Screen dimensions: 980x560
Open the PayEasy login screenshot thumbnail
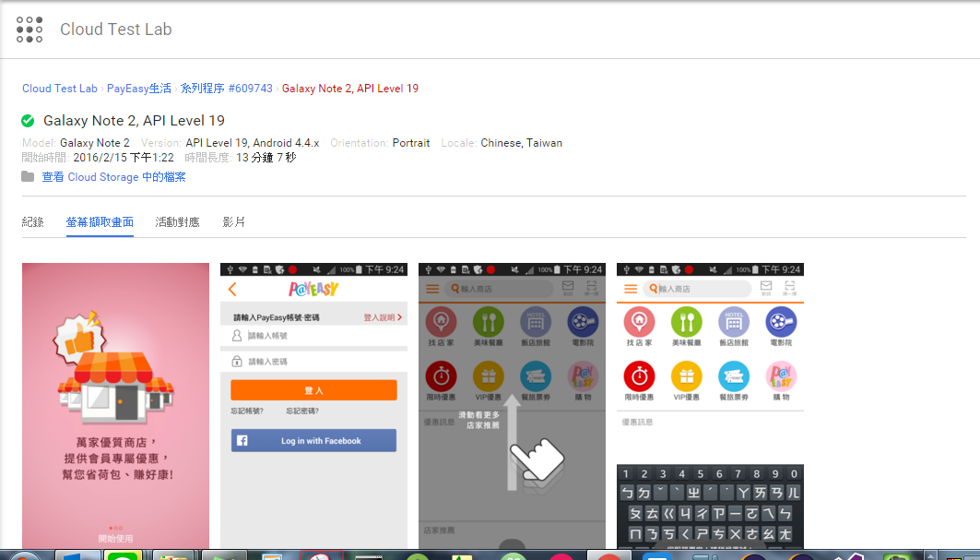313,405
